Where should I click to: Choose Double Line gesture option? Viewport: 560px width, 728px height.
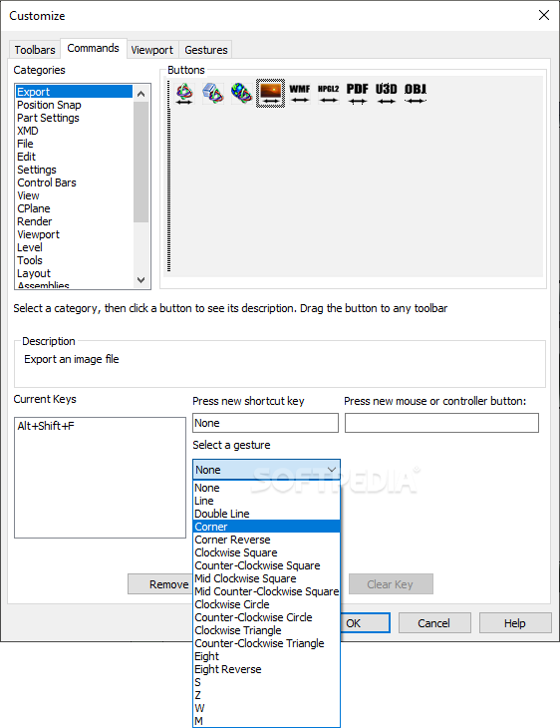[x=266, y=514]
